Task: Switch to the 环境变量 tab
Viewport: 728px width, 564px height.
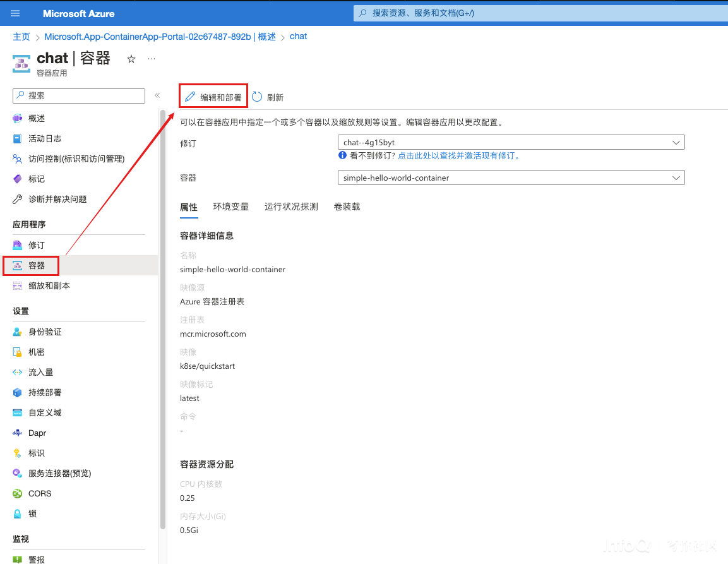Action: pyautogui.click(x=230, y=207)
